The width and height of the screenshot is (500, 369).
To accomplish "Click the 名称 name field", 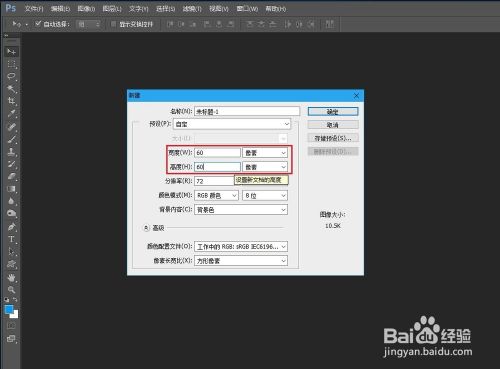I will coord(247,111).
